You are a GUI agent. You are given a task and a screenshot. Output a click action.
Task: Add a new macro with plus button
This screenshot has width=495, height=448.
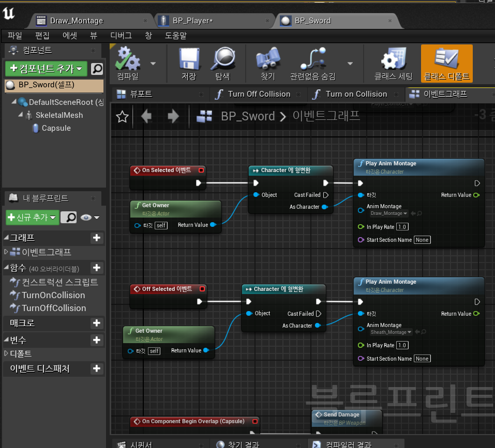pos(97,323)
